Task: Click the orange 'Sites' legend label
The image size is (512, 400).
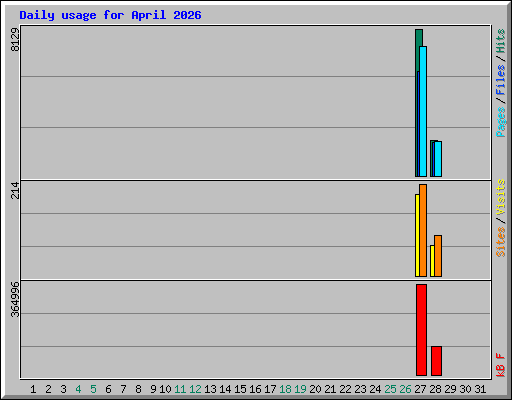Action: coord(501,242)
